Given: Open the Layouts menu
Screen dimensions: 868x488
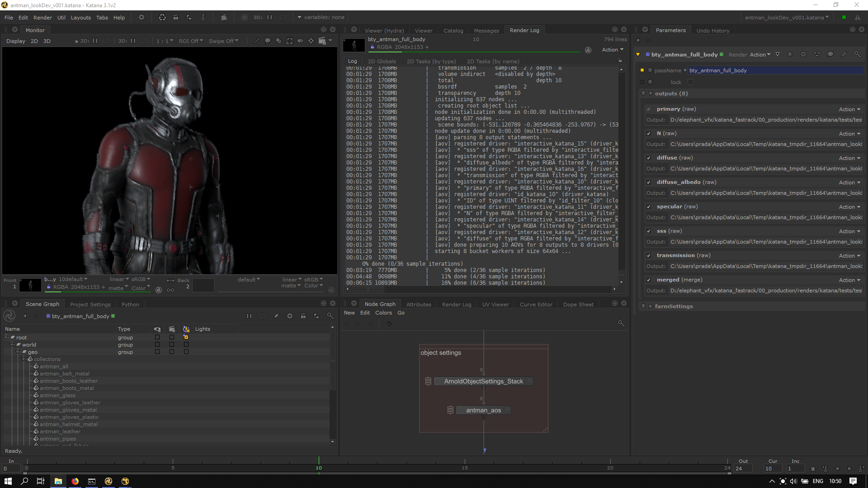Looking at the screenshot, I should 81,17.
